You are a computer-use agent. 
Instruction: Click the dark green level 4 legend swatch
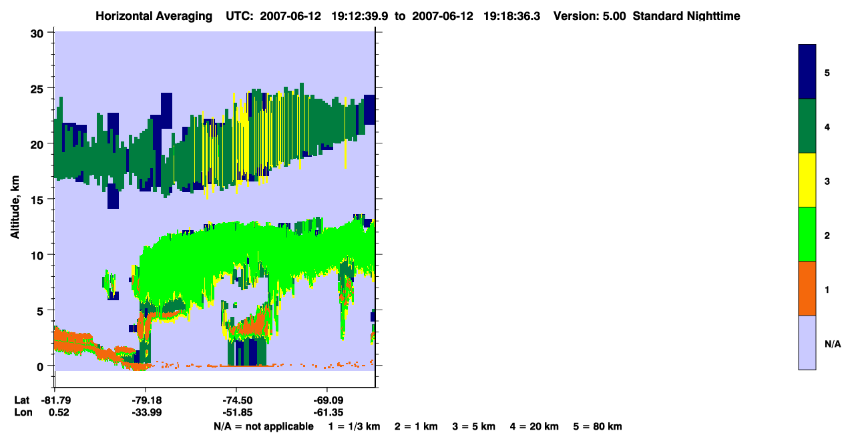click(x=807, y=126)
